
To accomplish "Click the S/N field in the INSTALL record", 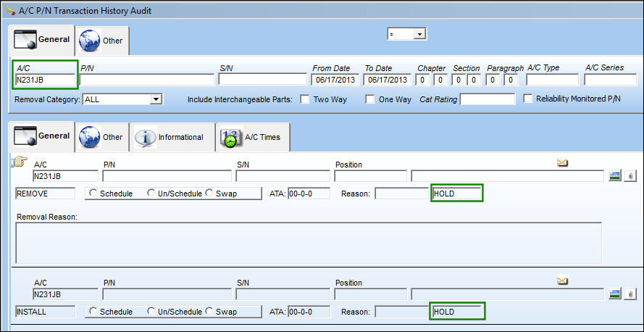I will (283, 294).
